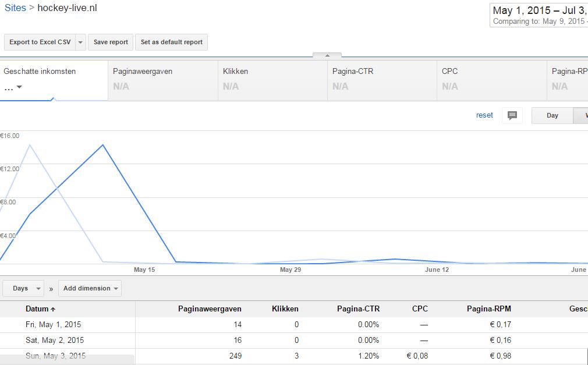Open the annotations comment icon
588x365 pixels.
pyautogui.click(x=512, y=115)
